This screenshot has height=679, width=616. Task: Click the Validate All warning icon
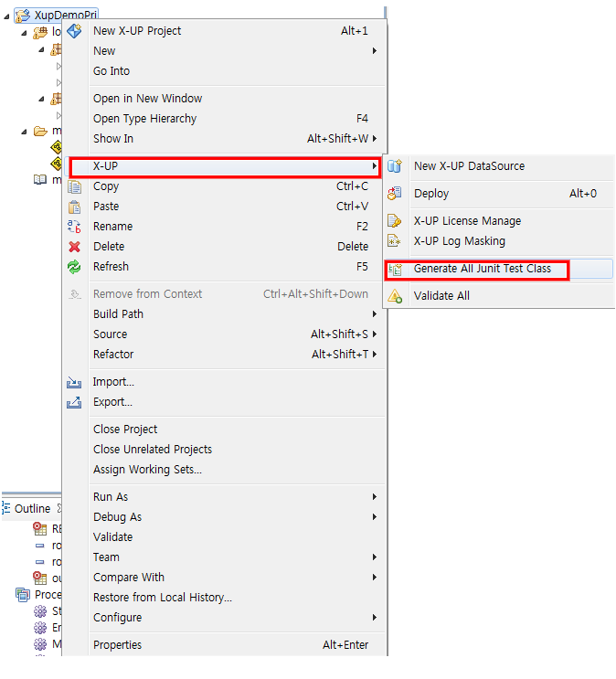[395, 296]
